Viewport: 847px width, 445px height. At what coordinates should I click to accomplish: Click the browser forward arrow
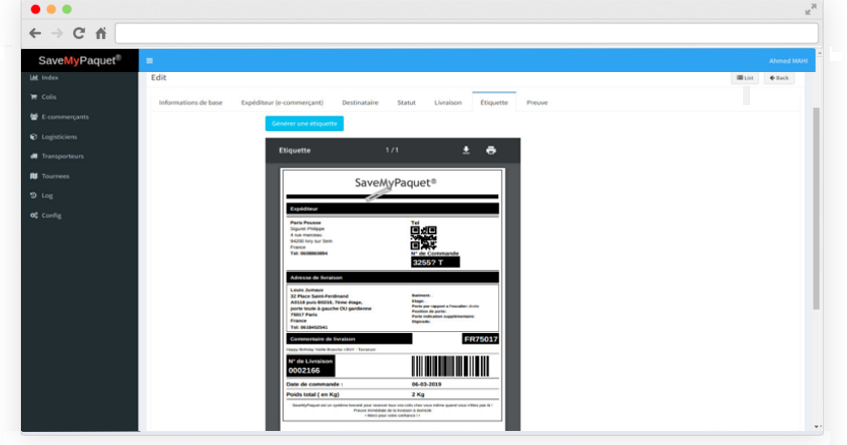coord(57,33)
